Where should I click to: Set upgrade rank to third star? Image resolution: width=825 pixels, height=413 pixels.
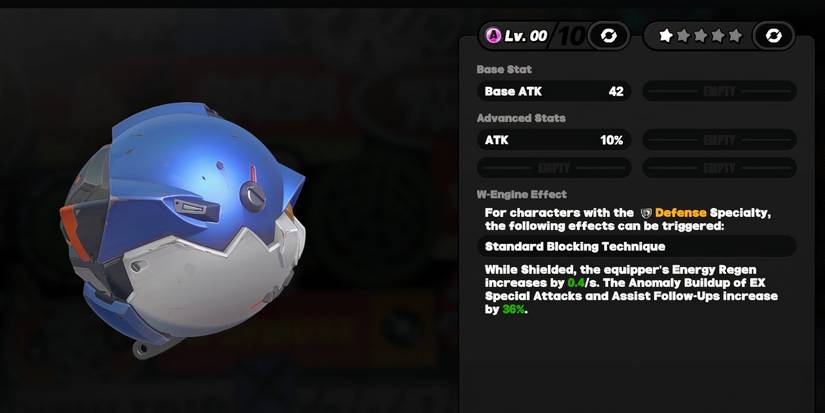coord(701,36)
